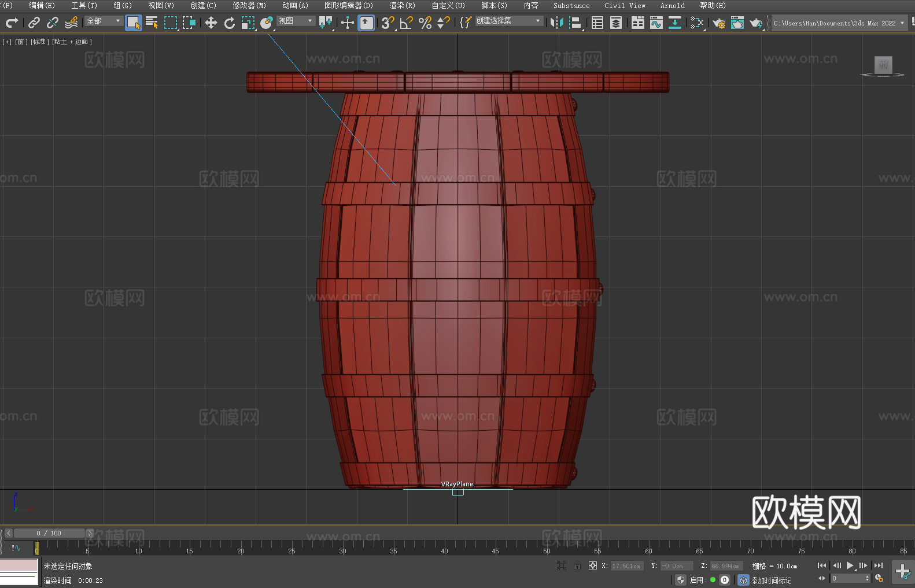Click the X coordinate input field
Screen dimensions: 915x588
626,566
